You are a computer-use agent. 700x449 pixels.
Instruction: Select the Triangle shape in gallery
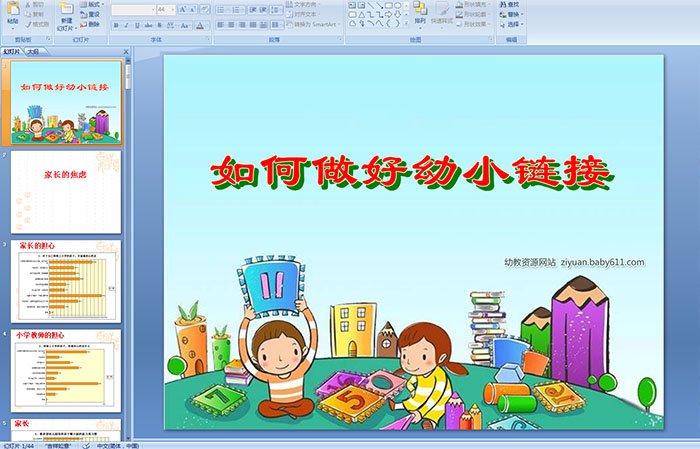click(362, 15)
